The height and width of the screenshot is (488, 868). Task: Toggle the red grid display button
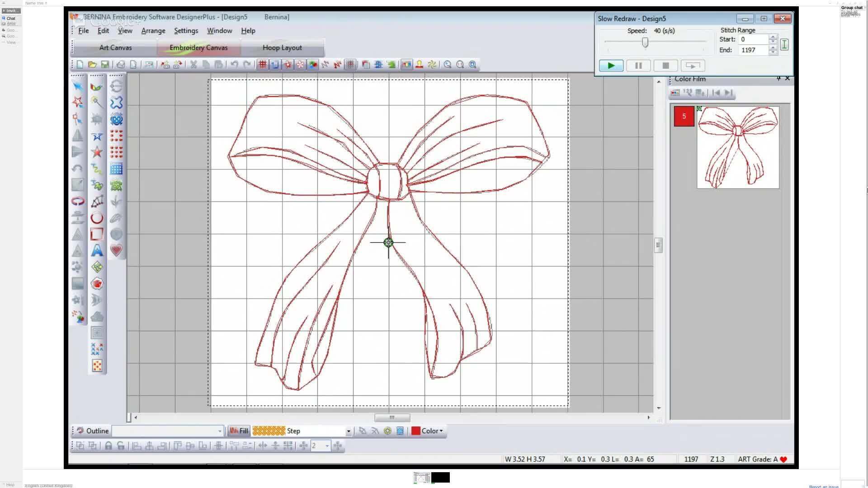[x=262, y=65]
